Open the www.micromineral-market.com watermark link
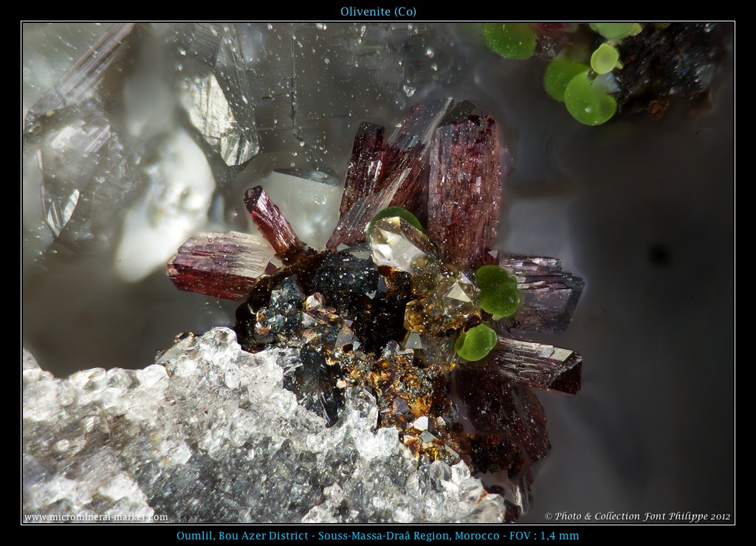The image size is (756, 546). click(96, 517)
